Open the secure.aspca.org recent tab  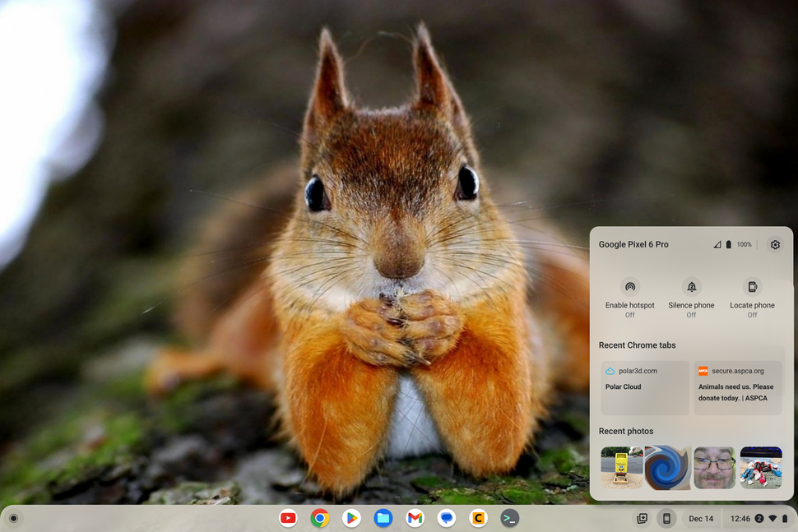737,386
